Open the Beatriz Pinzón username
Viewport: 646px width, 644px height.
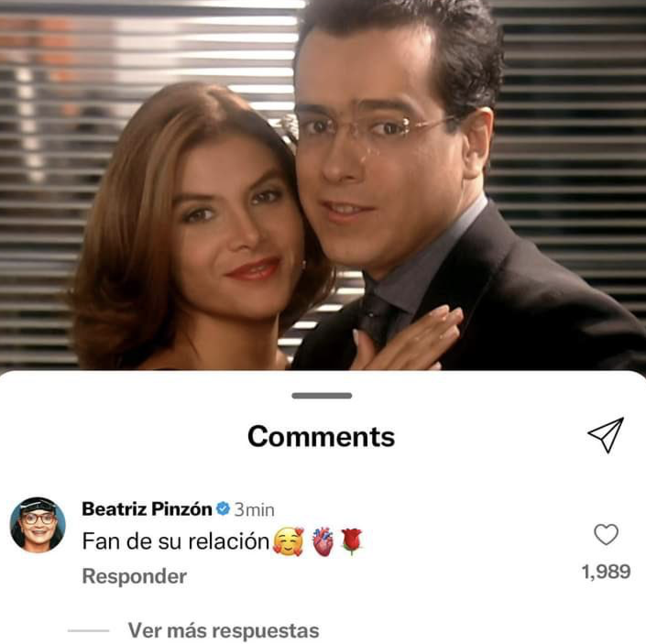(x=147, y=509)
